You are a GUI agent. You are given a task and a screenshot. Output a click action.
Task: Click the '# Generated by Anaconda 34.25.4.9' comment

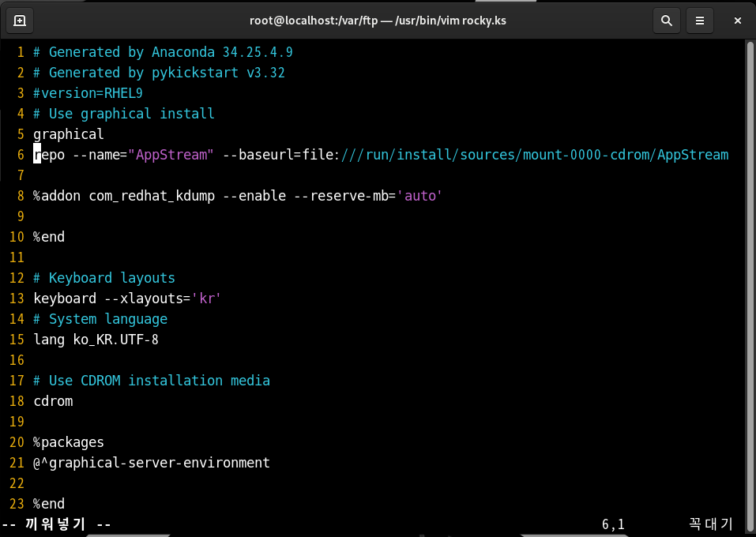[163, 52]
